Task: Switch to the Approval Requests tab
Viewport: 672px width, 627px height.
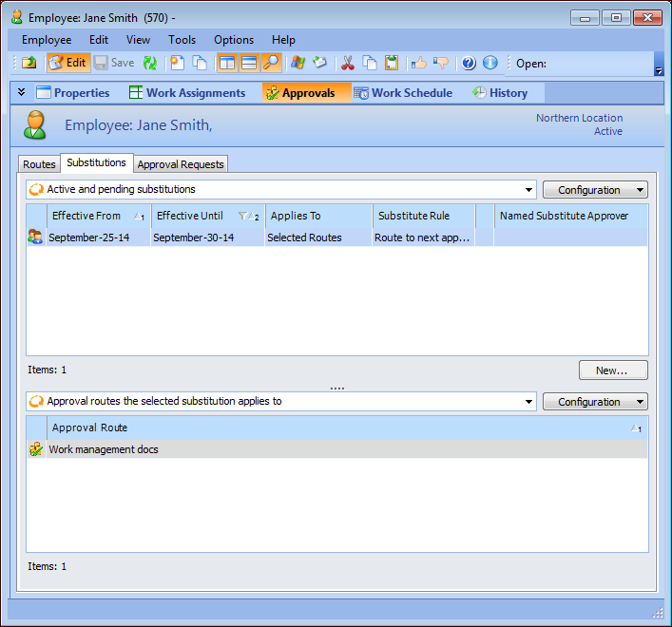Action: [181, 164]
